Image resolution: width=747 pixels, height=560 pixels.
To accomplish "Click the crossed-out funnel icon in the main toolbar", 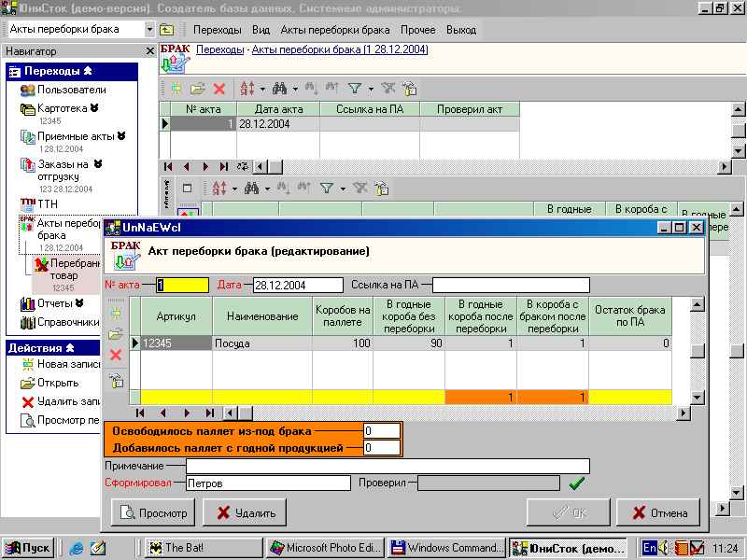I will click(x=388, y=89).
